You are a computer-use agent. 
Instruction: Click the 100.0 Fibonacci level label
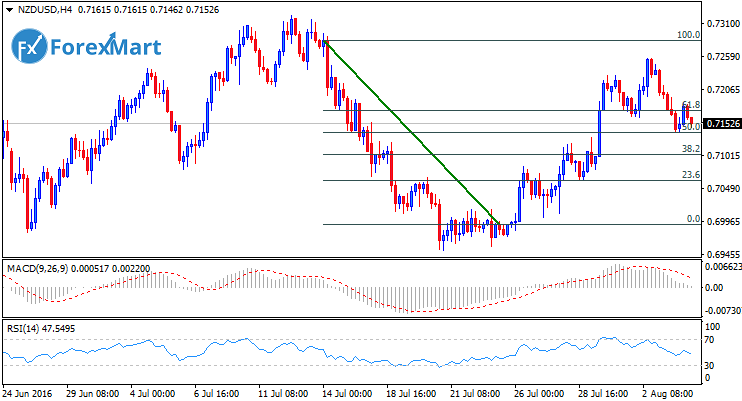[687, 34]
